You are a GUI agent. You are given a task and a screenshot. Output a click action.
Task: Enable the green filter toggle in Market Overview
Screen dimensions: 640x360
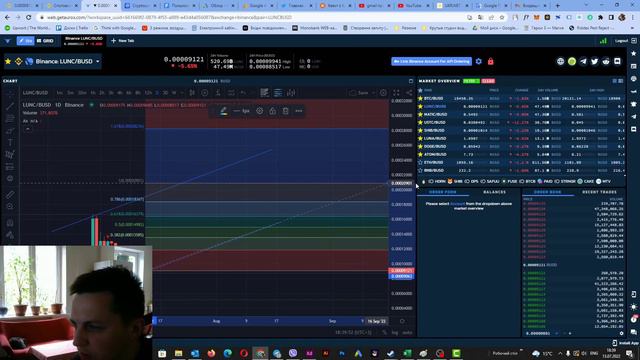(x=471, y=81)
